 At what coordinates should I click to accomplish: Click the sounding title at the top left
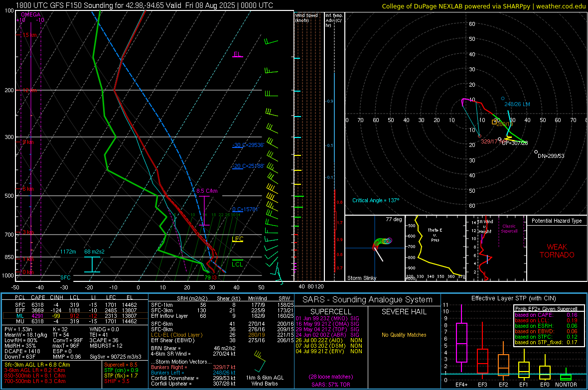point(145,5)
